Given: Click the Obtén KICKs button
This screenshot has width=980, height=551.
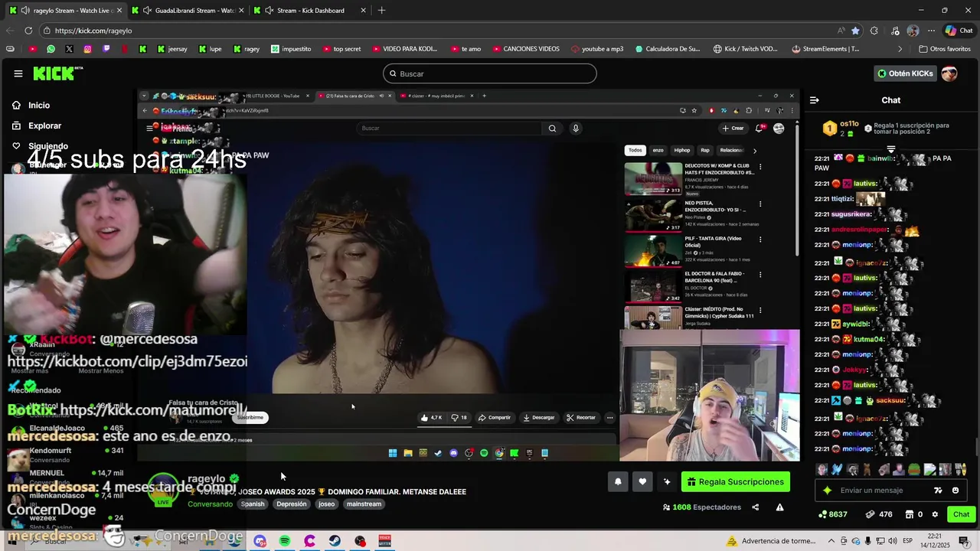Looking at the screenshot, I should pos(906,73).
